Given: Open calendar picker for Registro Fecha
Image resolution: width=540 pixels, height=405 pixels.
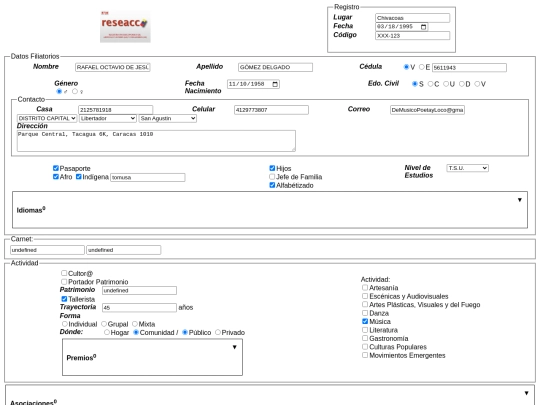Looking at the screenshot, I should coord(424,27).
